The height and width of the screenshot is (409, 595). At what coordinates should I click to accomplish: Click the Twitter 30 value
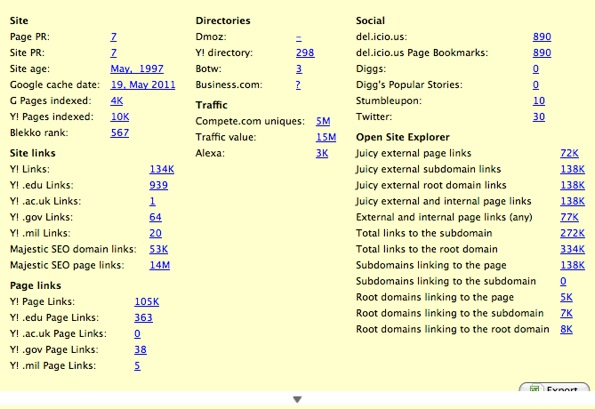539,116
